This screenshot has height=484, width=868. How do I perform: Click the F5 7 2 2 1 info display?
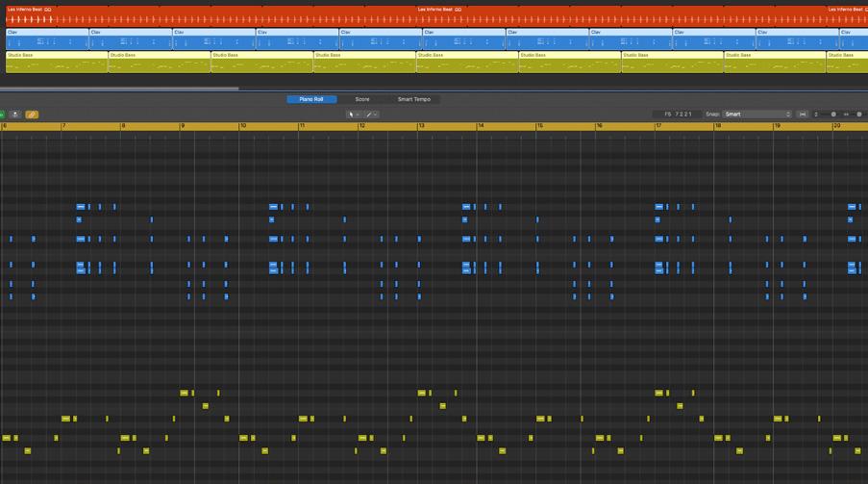click(x=677, y=115)
